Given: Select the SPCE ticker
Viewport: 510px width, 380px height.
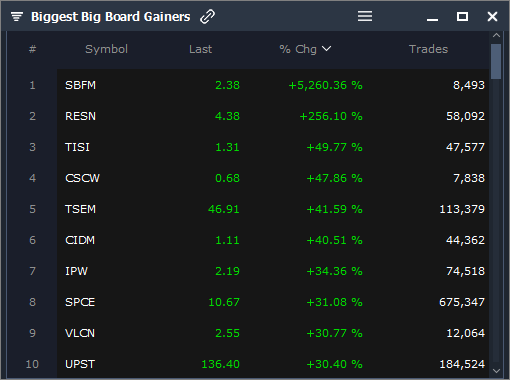Looking at the screenshot, I should (x=80, y=302).
